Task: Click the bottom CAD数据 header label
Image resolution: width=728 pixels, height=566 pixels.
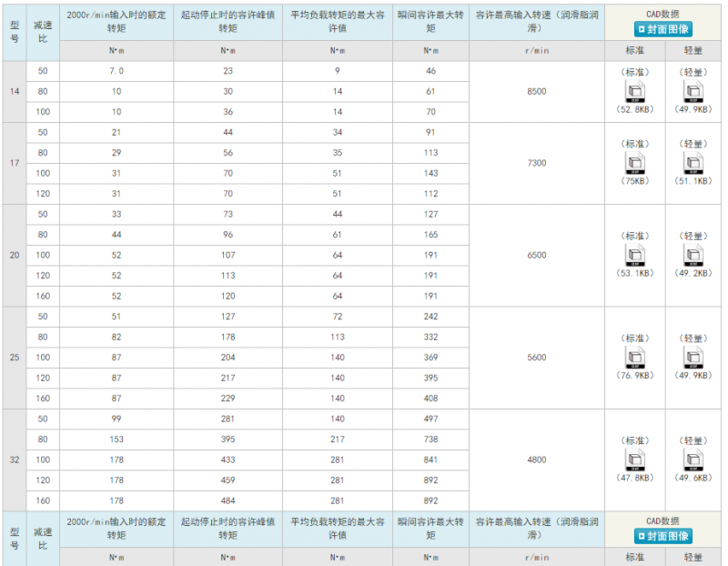Action: point(662,521)
